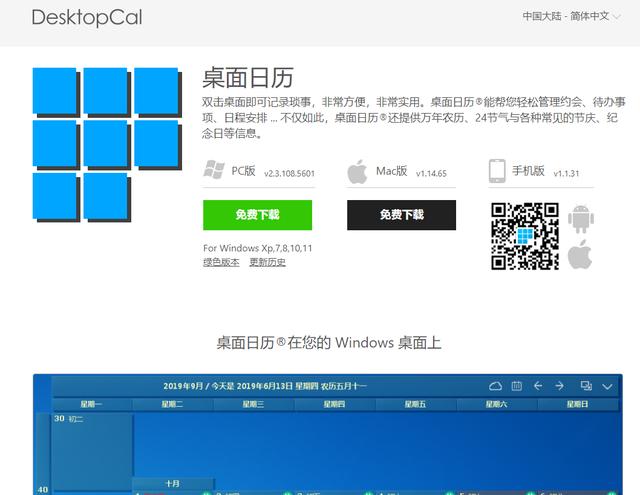Click the DesktopCal logo text
The width and height of the screenshot is (640, 495).
pyautogui.click(x=87, y=18)
